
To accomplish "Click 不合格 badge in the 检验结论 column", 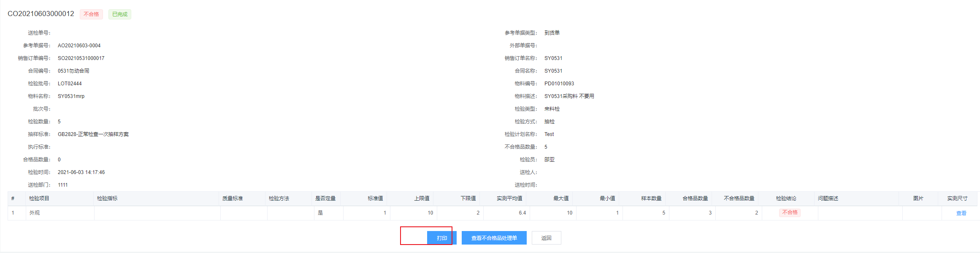I will [x=790, y=212].
